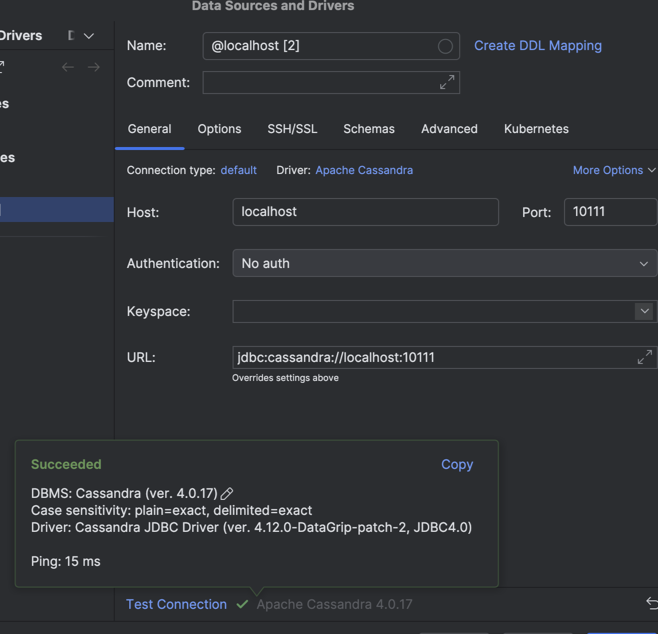The height and width of the screenshot is (634, 659).
Task: Click the Test Connection link
Action: tap(177, 604)
